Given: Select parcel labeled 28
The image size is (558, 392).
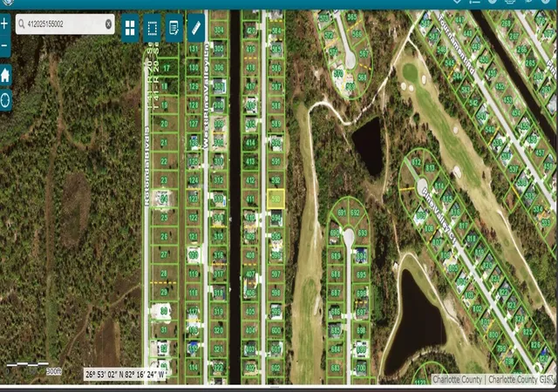Looking at the screenshot, I should 164,274.
